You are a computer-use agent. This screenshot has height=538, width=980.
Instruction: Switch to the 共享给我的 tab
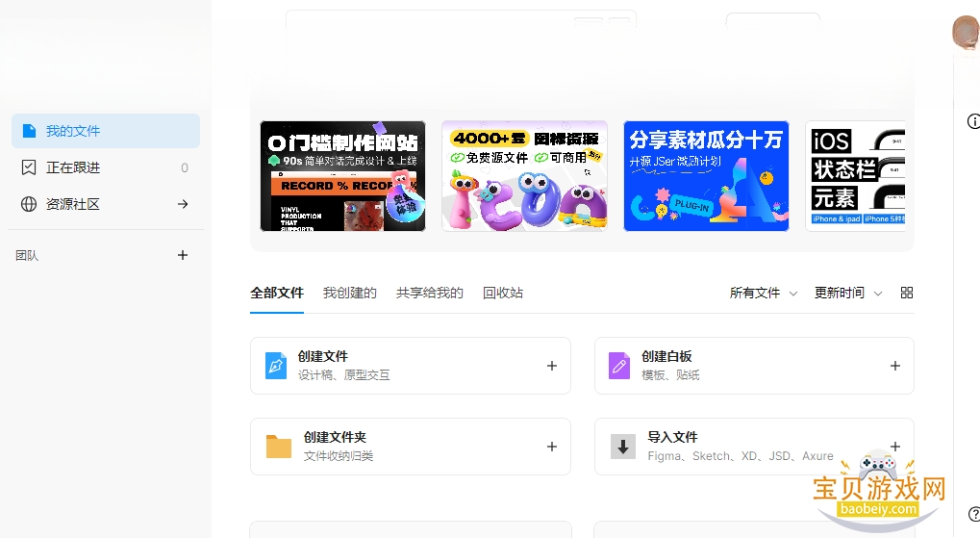pyautogui.click(x=430, y=293)
